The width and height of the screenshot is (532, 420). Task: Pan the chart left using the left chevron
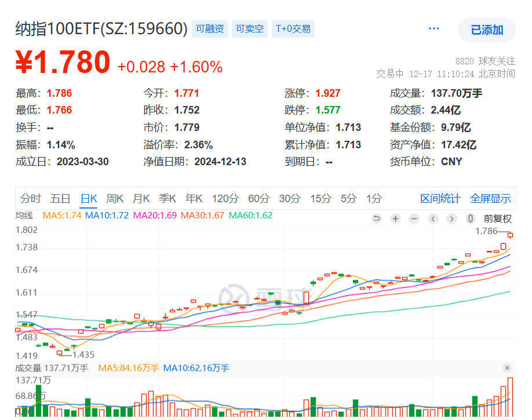(x=432, y=219)
